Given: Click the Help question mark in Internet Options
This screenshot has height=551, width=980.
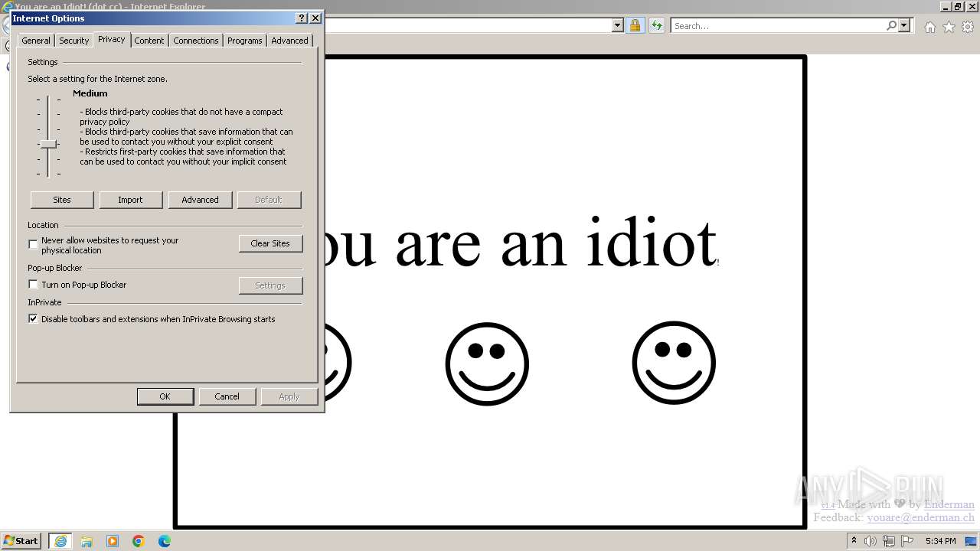Looking at the screenshot, I should (302, 18).
